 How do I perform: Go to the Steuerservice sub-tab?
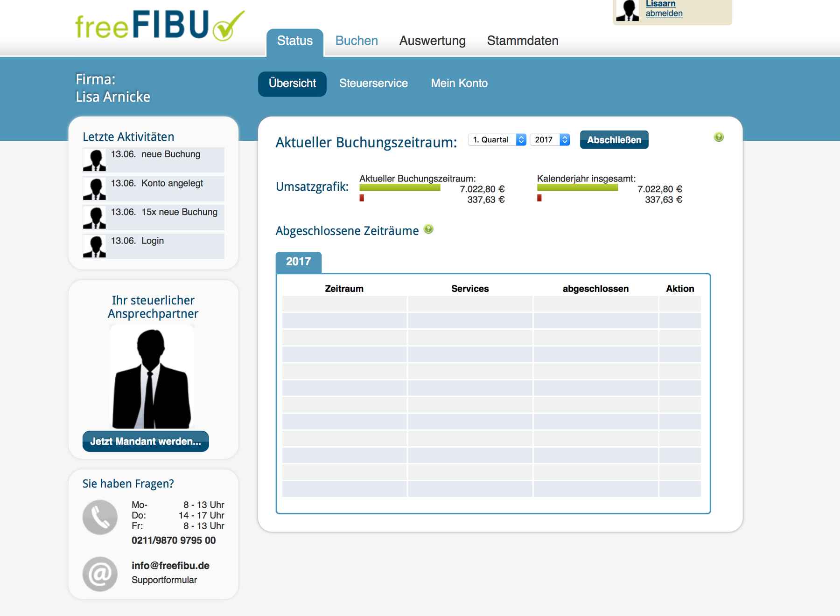(x=373, y=83)
